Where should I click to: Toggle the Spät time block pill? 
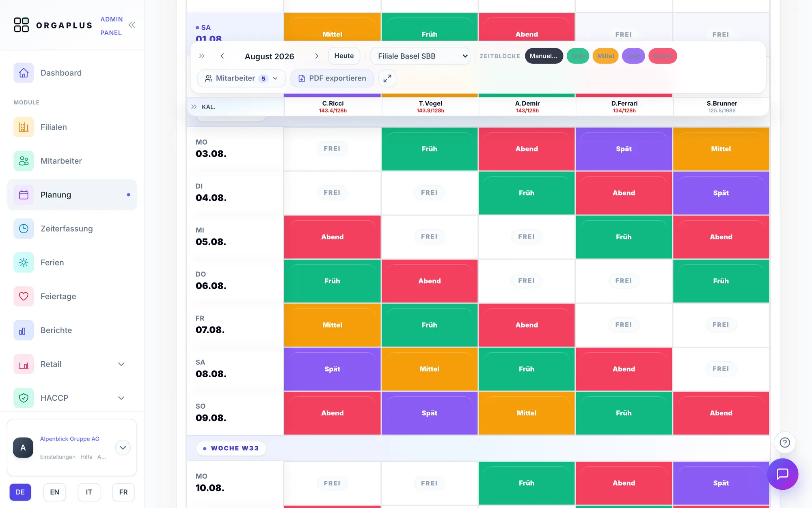tap(633, 56)
